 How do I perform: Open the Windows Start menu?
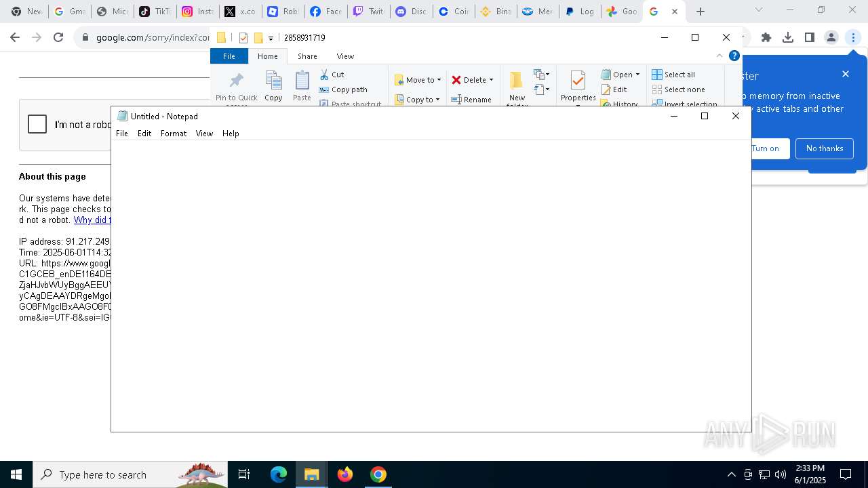pos(16,474)
